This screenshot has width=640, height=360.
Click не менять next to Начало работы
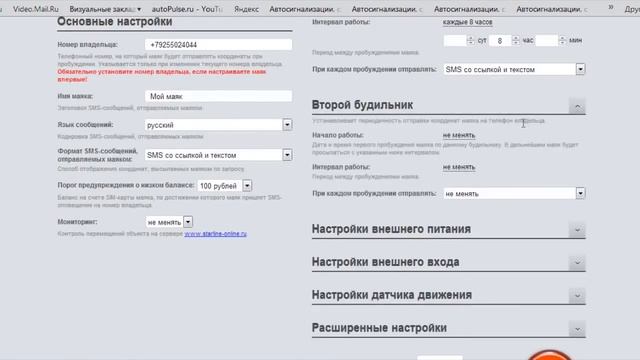coord(459,135)
